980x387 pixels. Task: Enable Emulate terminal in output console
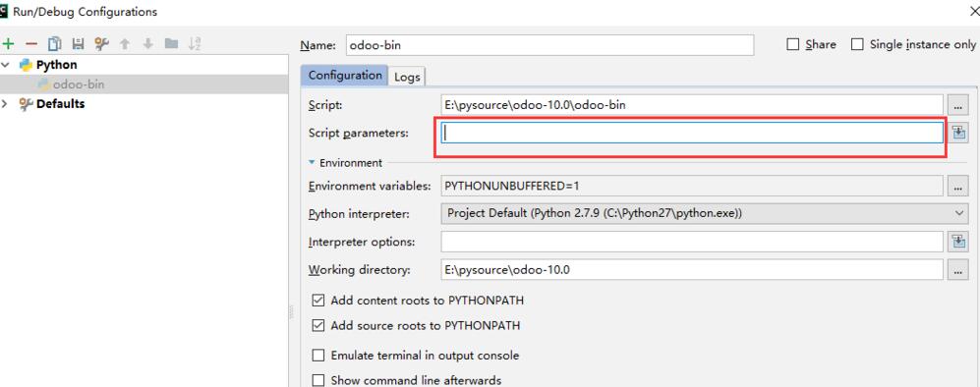click(x=318, y=356)
